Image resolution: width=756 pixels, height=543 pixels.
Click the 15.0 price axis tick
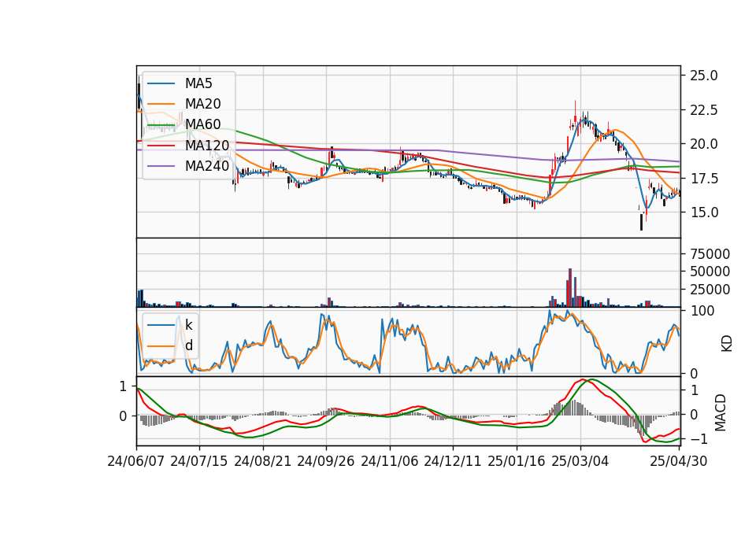[704, 212]
